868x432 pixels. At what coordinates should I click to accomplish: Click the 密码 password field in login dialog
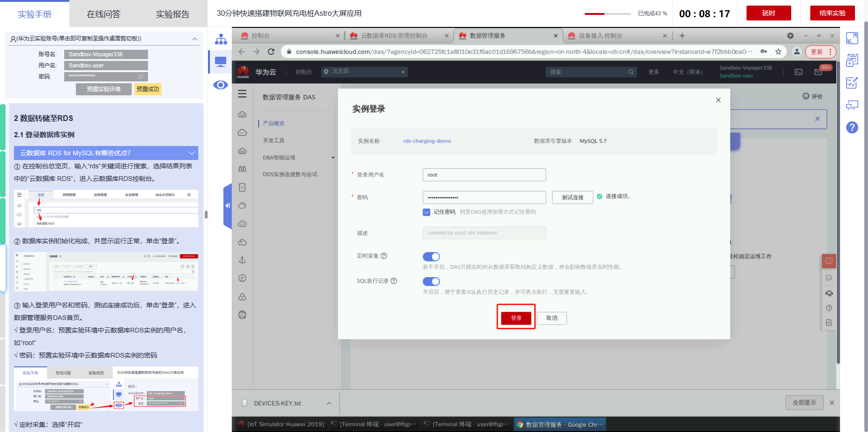click(x=484, y=198)
